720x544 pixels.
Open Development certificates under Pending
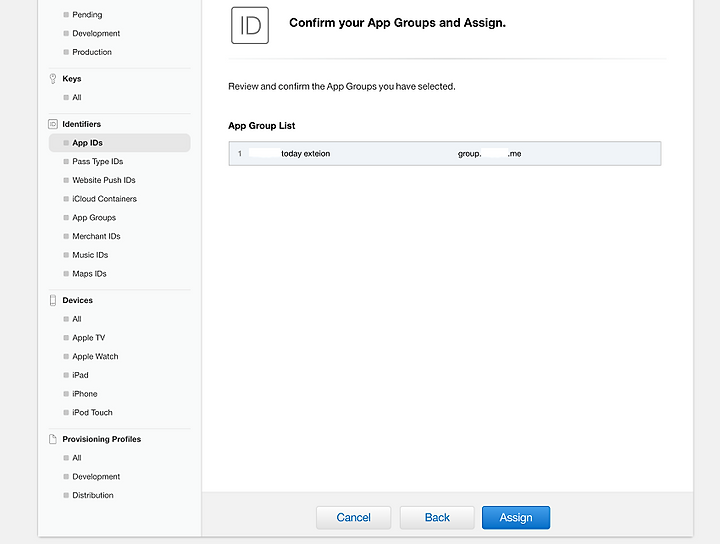96,34
